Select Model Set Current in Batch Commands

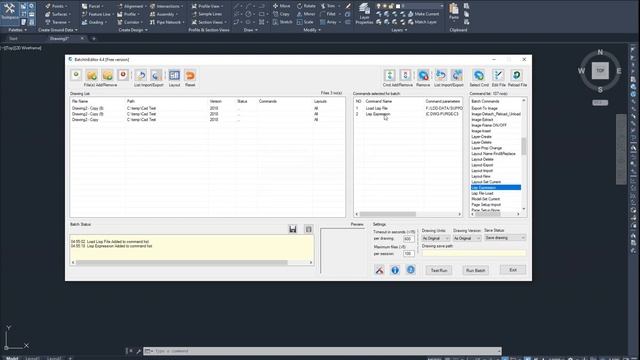486,199
